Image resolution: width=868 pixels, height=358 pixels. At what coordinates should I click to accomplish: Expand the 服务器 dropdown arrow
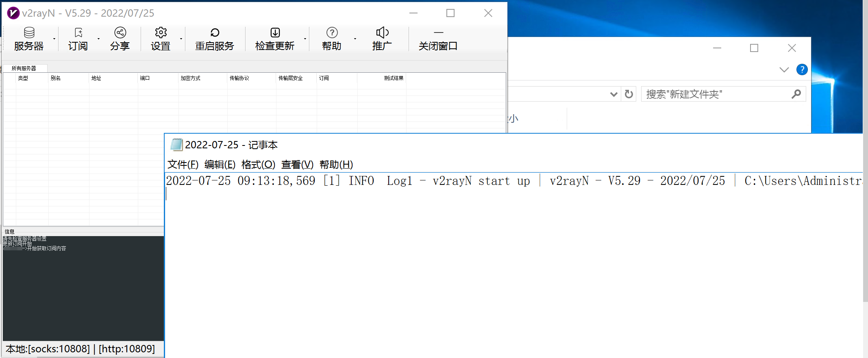click(54, 39)
